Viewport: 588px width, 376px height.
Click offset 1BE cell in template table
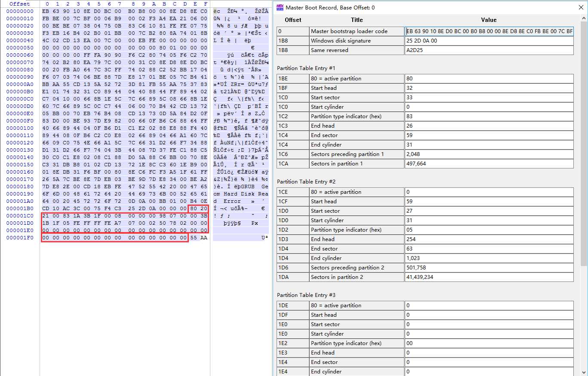293,79
